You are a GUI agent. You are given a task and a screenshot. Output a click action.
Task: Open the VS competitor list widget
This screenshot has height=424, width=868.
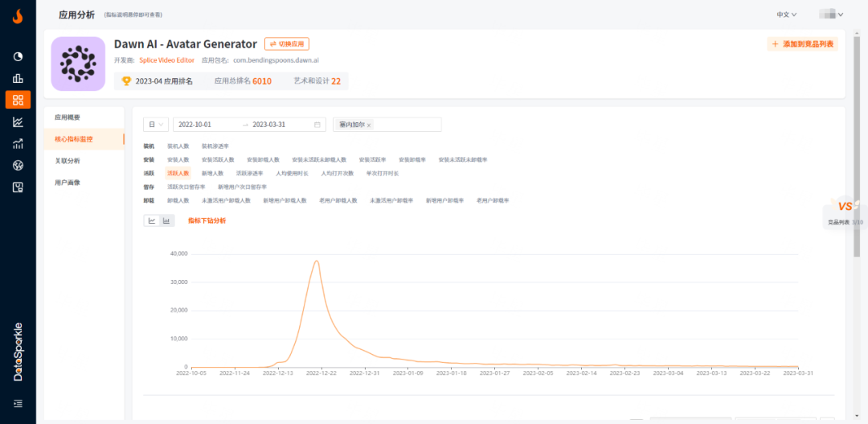pos(845,212)
